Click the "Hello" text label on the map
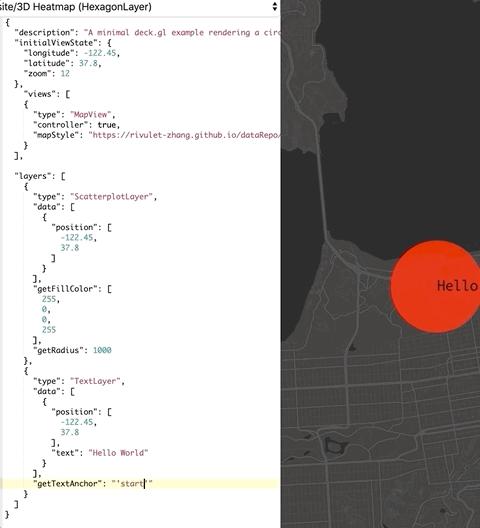This screenshot has width=480, height=528. tap(457, 286)
